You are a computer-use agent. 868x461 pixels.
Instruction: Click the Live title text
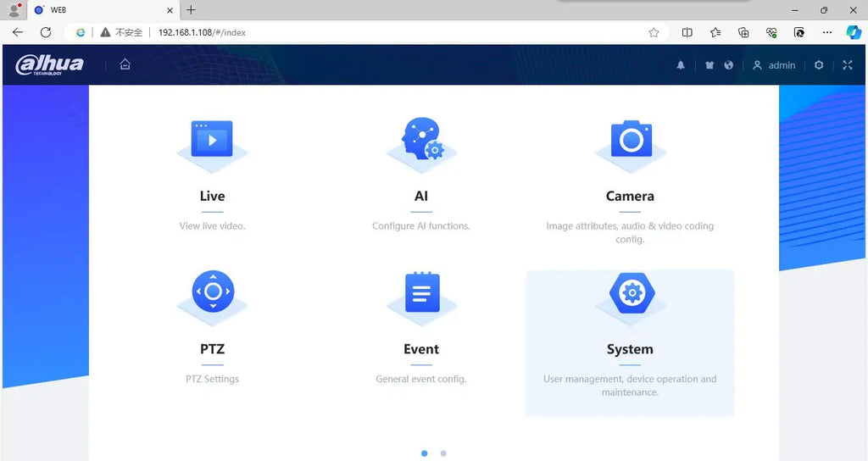pyautogui.click(x=213, y=196)
